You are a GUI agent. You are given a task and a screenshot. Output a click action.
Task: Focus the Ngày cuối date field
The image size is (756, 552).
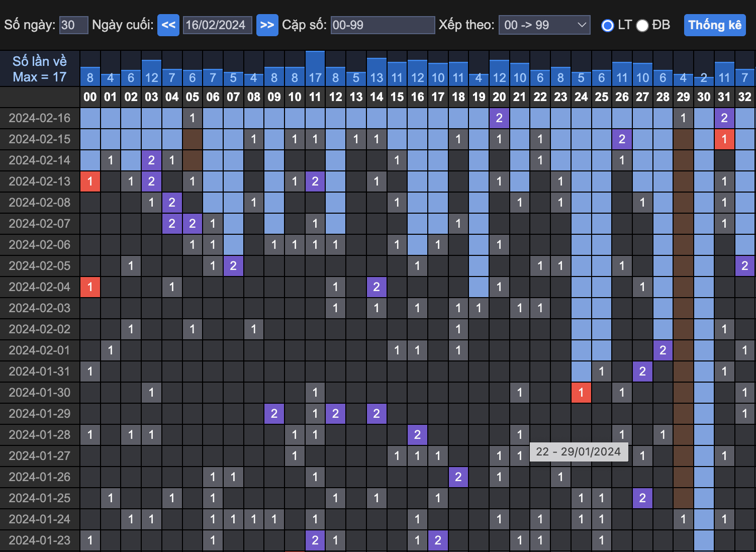coord(217,25)
